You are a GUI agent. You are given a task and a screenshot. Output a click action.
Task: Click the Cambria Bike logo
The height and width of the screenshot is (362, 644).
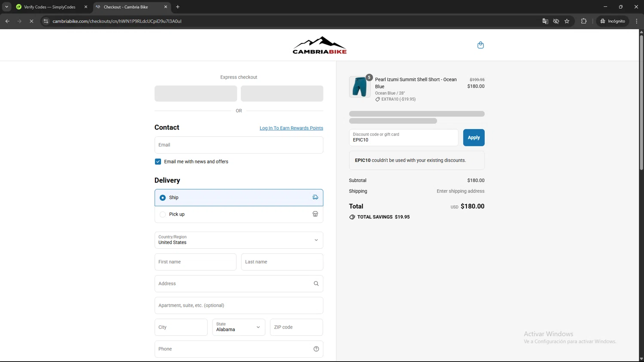(x=319, y=45)
